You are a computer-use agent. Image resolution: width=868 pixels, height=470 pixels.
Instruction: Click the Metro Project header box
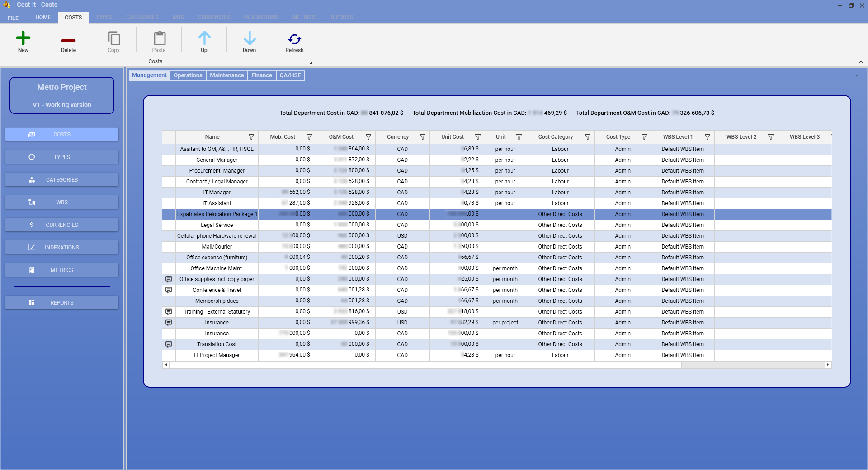click(x=62, y=95)
